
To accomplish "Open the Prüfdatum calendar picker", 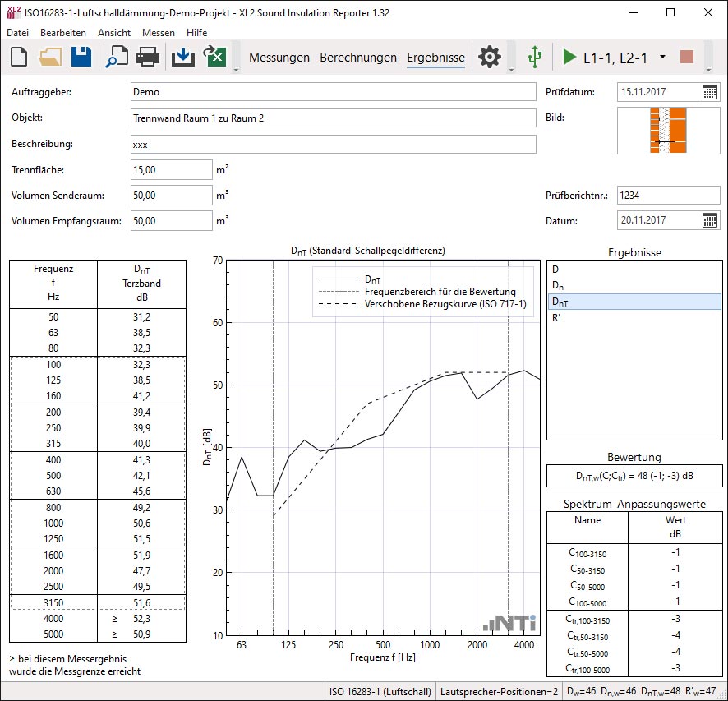I will (x=710, y=92).
